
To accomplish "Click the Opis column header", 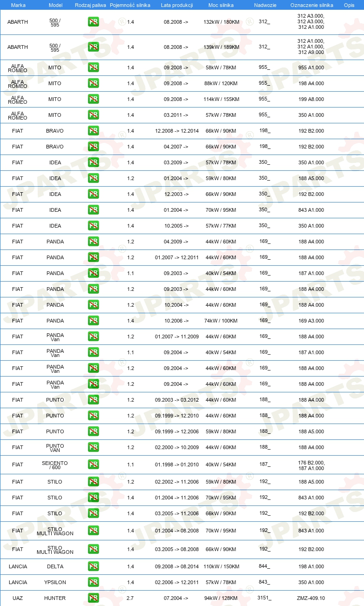I will pos(349,5).
